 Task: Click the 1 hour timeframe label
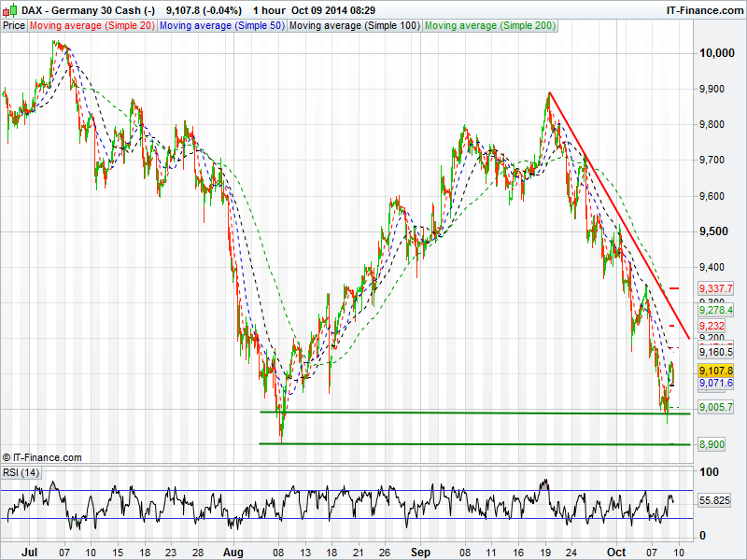[x=272, y=10]
